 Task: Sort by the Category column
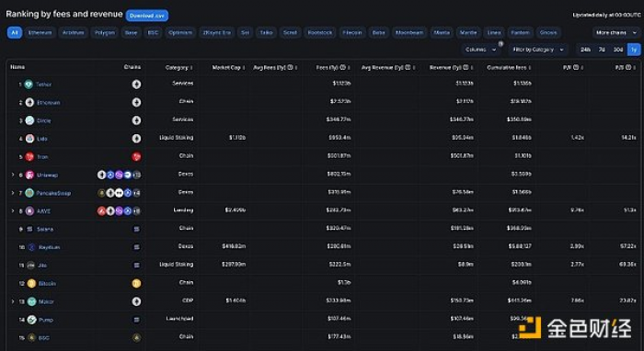point(179,67)
